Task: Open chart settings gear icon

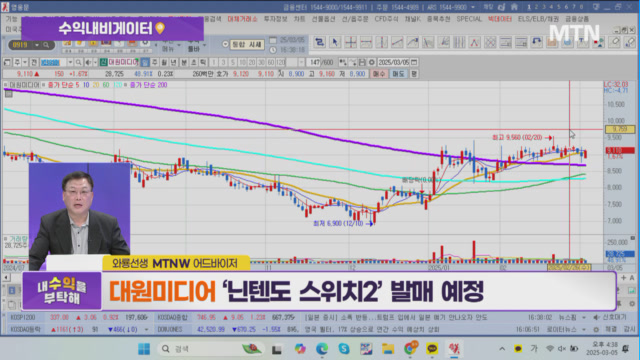Action: click(371, 62)
